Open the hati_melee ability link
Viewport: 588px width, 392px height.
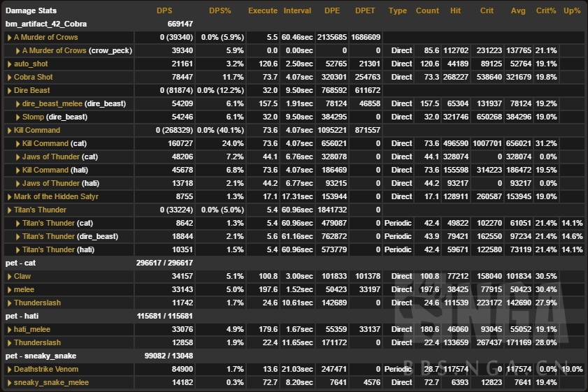[x=32, y=329]
